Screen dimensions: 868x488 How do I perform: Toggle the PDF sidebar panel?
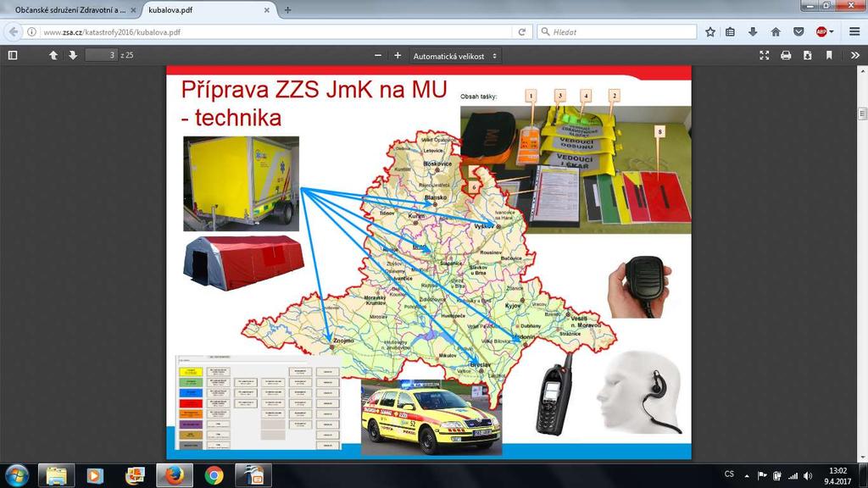(13, 55)
